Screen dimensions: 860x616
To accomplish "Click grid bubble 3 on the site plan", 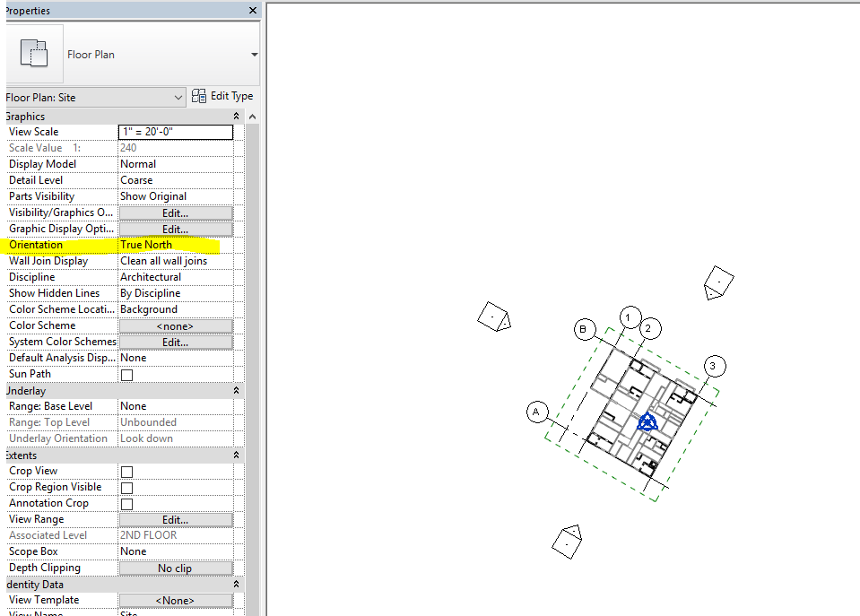I will click(x=713, y=366).
